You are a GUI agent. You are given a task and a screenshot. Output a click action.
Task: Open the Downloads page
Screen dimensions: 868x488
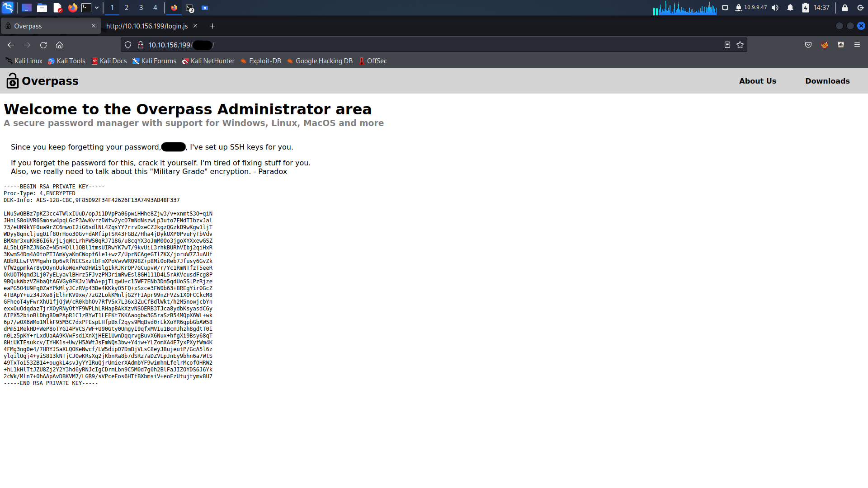(x=827, y=81)
